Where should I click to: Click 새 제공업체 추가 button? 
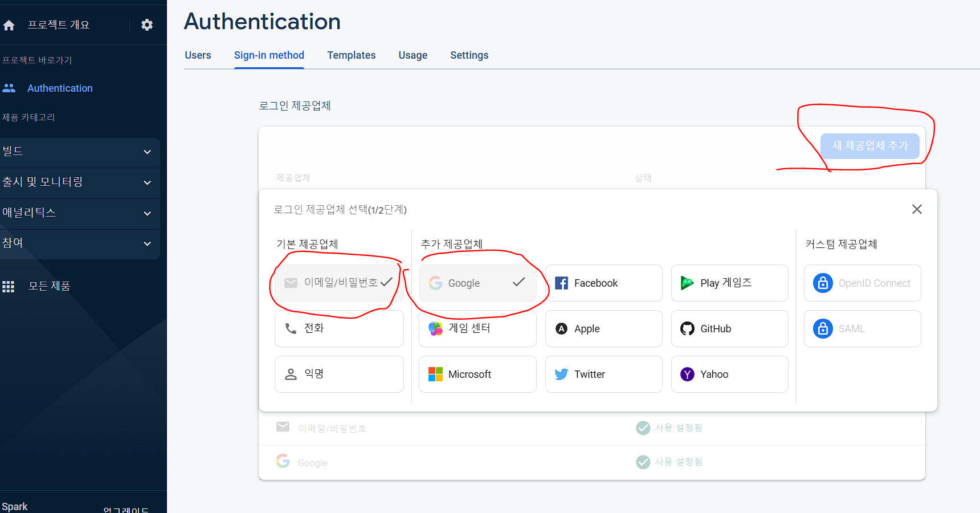869,146
